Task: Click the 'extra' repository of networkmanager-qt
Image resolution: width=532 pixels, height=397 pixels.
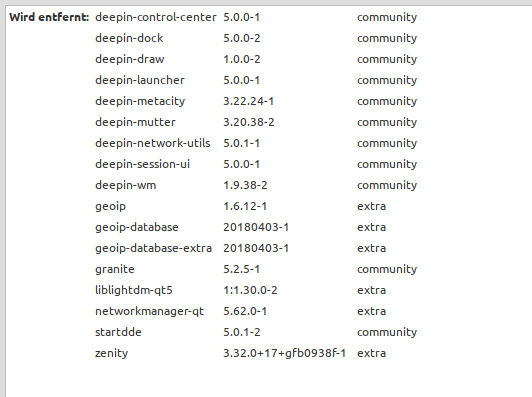Action: click(372, 311)
